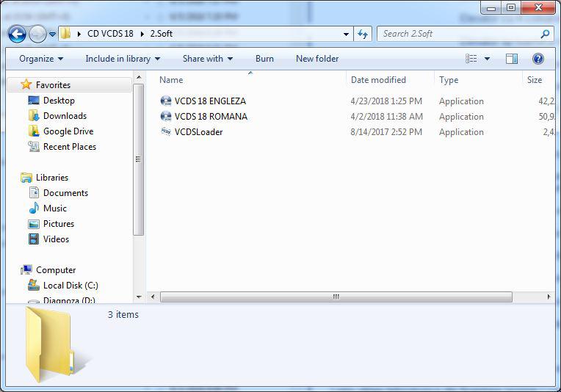This screenshot has height=392, width=561.
Task: Change your view with the view icon
Action: 471,59
